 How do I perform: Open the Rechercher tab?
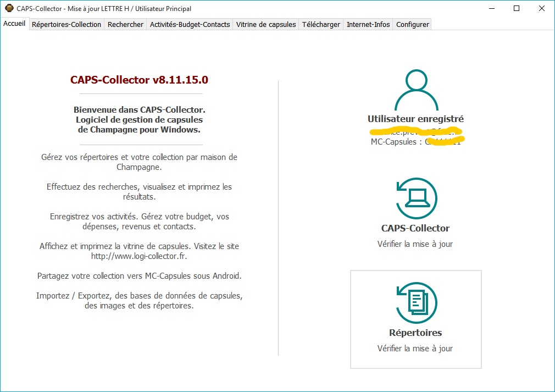pos(125,24)
